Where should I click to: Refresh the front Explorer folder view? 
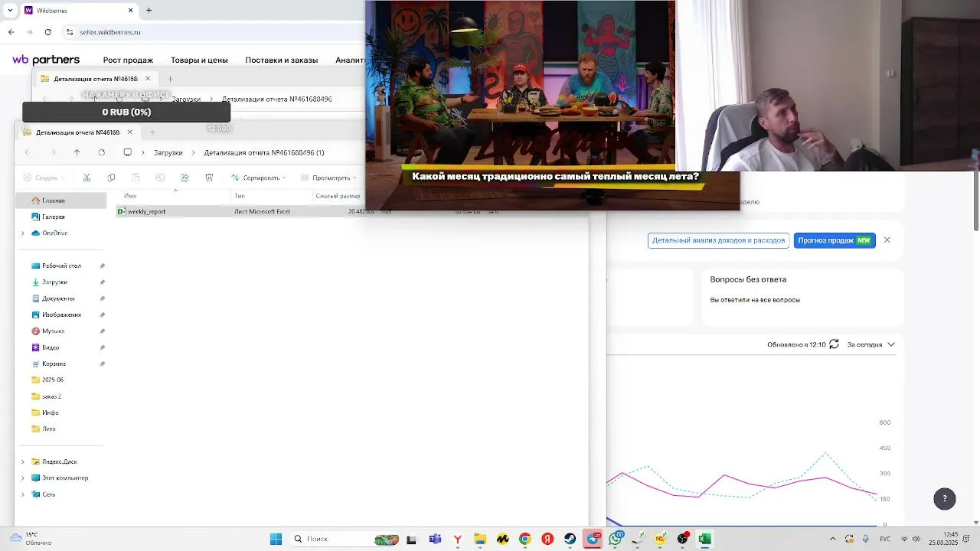tap(101, 152)
